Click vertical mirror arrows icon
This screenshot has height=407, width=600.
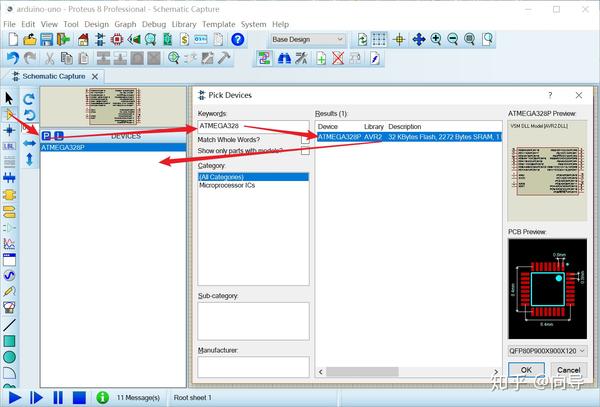click(x=29, y=159)
